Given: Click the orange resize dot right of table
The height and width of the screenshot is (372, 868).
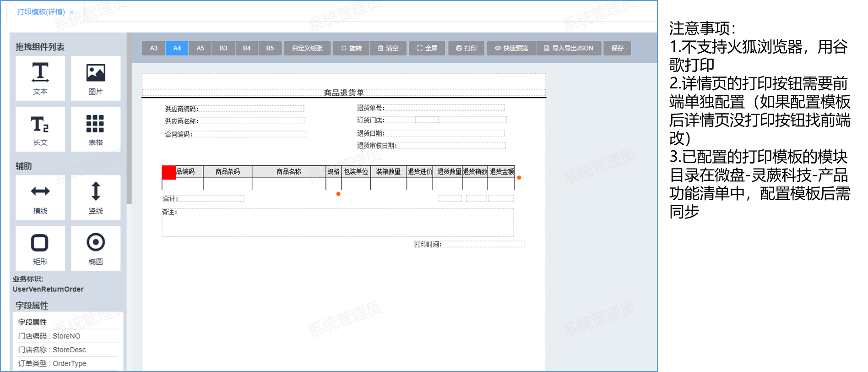Looking at the screenshot, I should point(519,178).
